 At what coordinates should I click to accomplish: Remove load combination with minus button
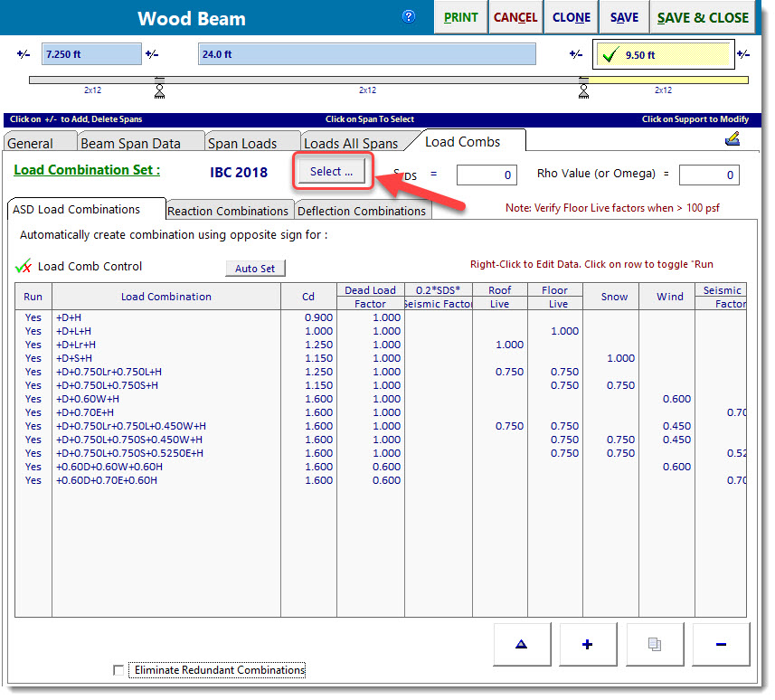click(x=721, y=644)
